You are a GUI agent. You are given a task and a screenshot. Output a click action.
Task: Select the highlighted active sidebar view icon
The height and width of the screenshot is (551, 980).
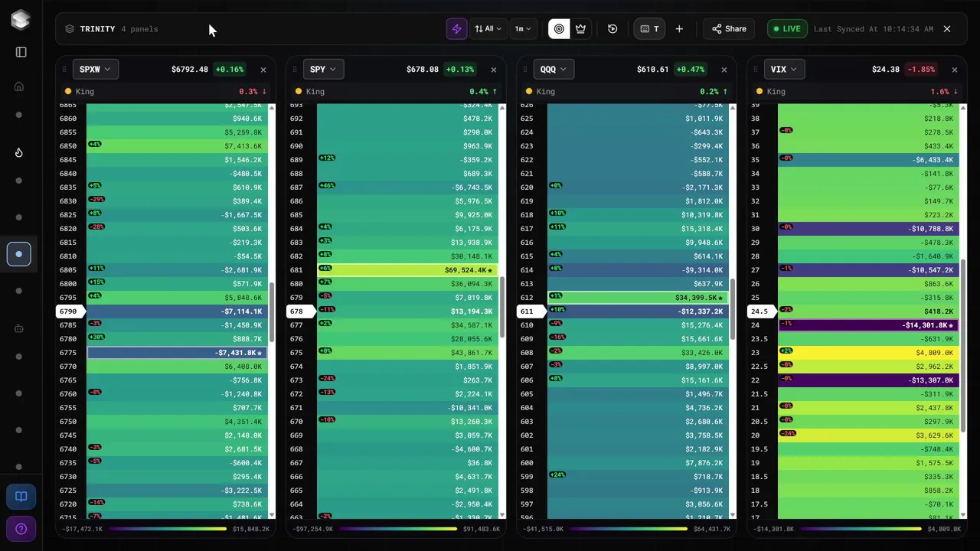[x=19, y=254]
